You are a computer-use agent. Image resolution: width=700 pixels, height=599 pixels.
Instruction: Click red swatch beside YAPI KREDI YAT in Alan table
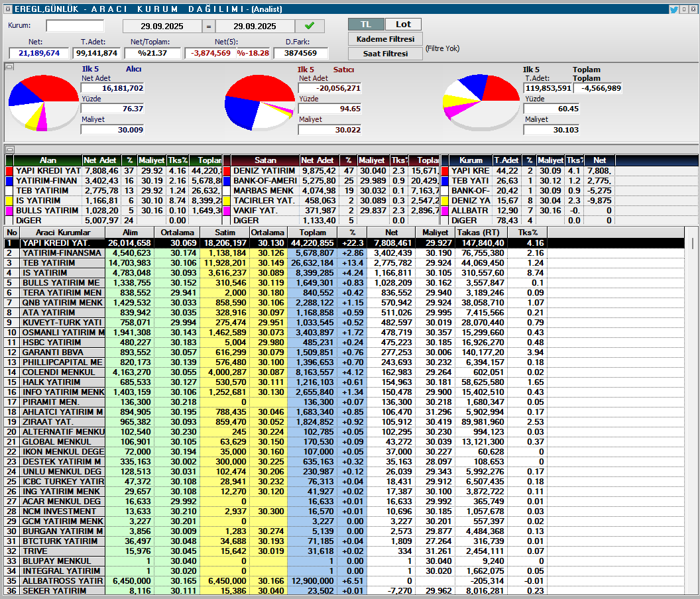click(x=9, y=171)
